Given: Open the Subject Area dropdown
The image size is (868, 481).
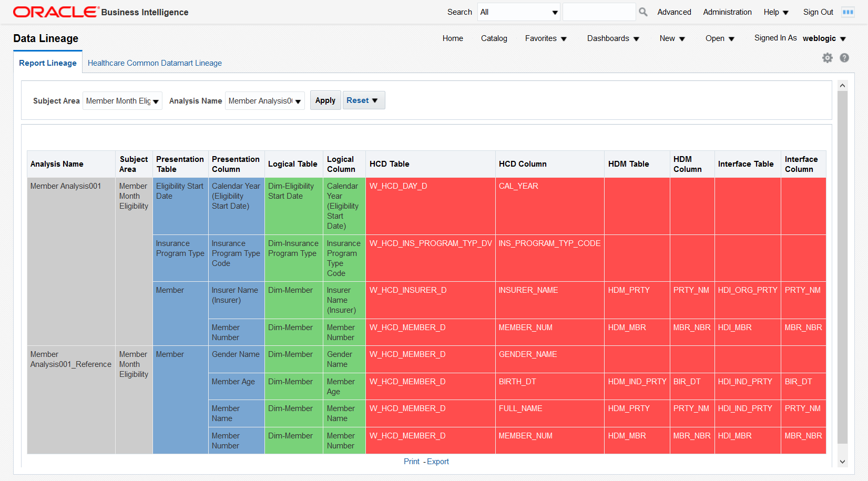Looking at the screenshot, I should pos(122,101).
